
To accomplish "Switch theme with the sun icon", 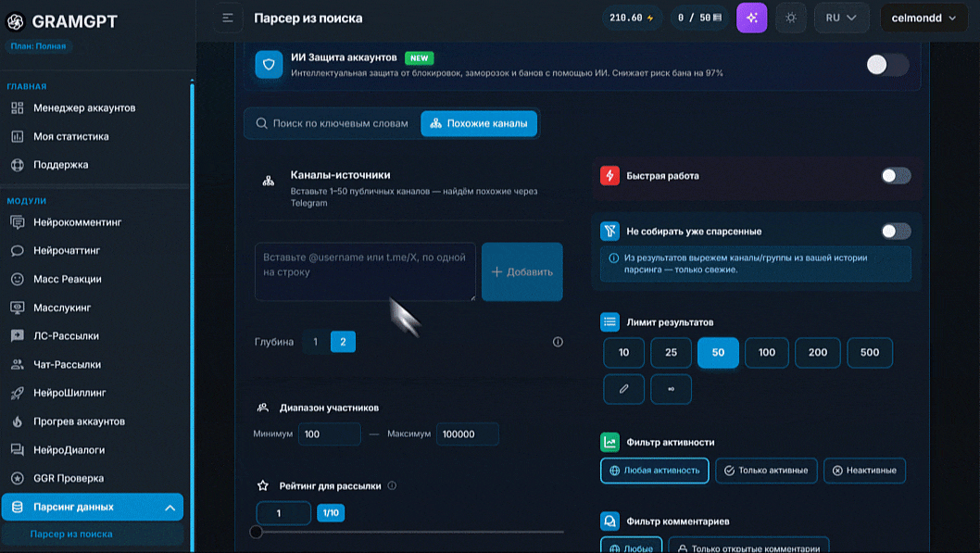I will [791, 19].
